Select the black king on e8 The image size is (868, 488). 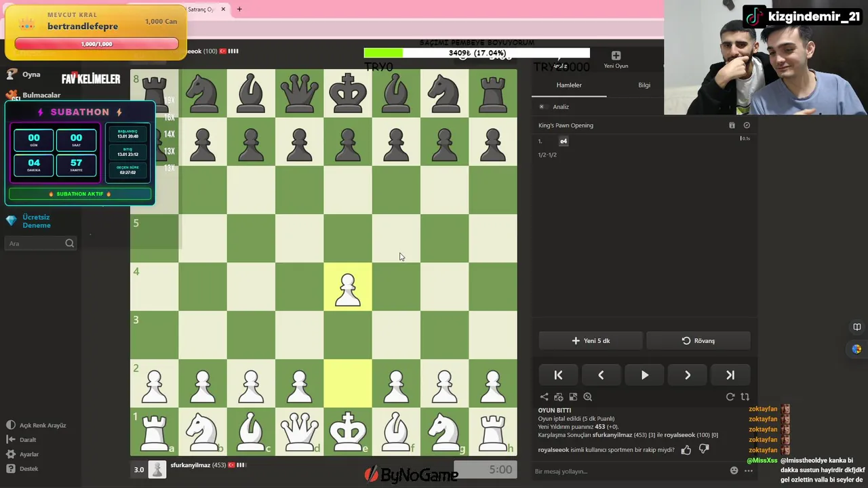point(348,93)
